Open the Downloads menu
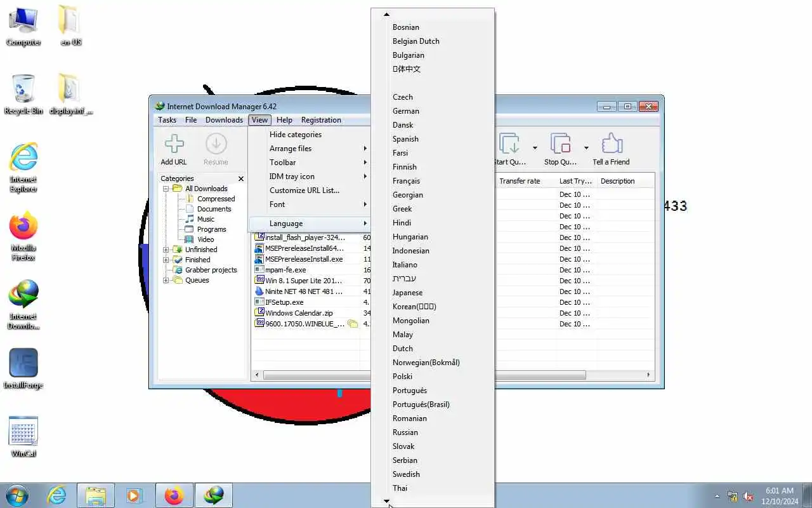Viewport: 812px width, 508px height. (x=224, y=120)
